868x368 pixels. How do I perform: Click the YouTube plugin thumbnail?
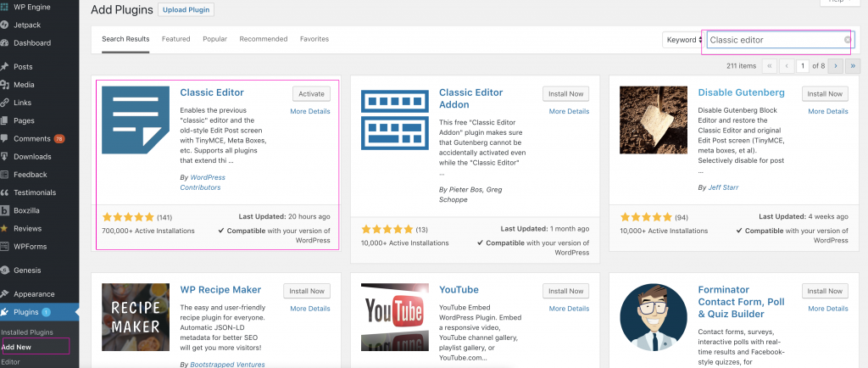click(x=395, y=317)
